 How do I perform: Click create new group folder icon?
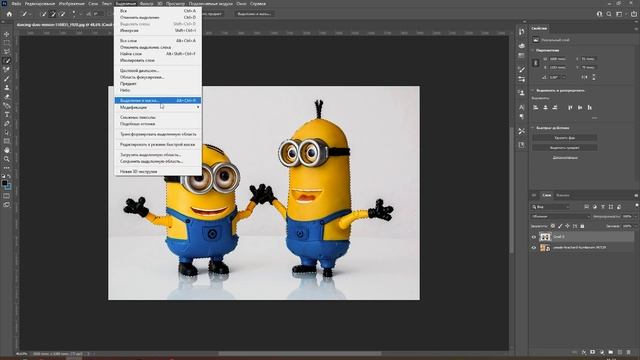click(611, 352)
